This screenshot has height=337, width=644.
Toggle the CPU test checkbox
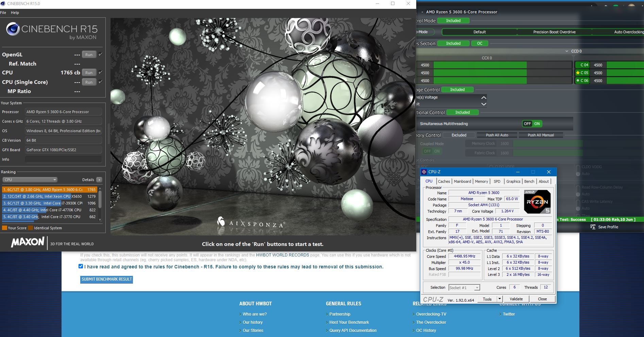tap(100, 72)
